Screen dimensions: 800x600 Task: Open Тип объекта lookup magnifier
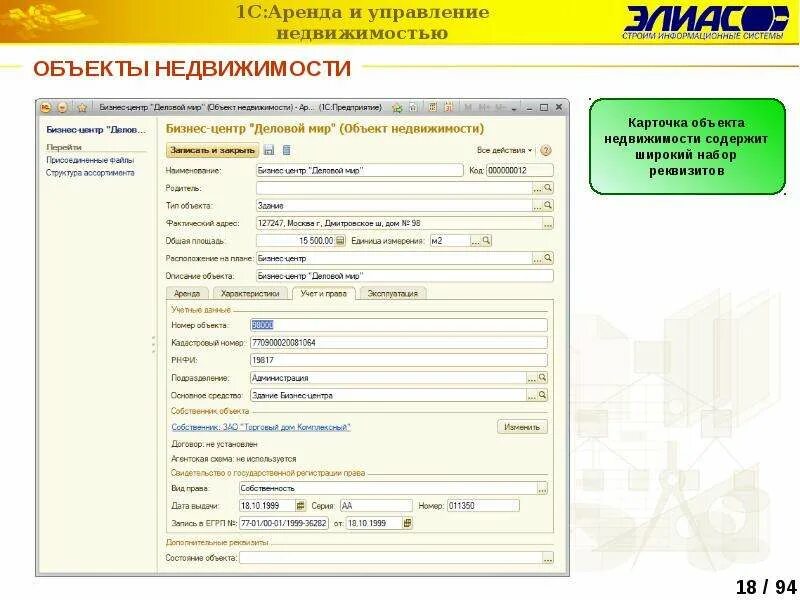(x=548, y=205)
